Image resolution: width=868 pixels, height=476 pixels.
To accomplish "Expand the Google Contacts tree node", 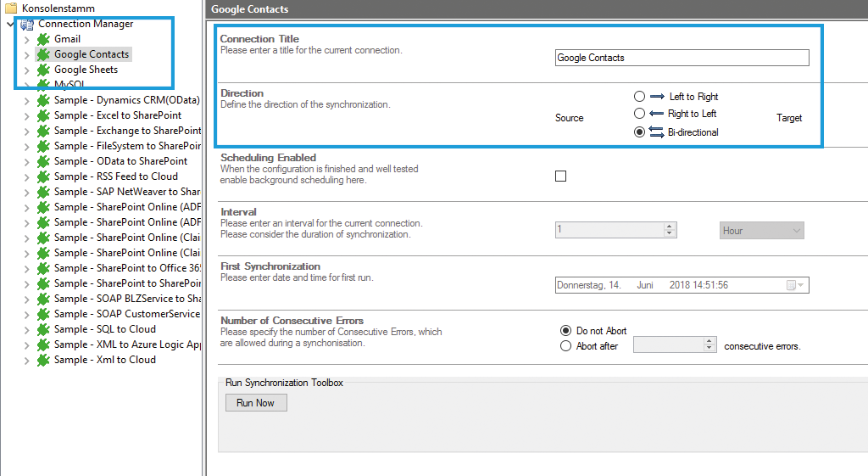I will tap(26, 55).
